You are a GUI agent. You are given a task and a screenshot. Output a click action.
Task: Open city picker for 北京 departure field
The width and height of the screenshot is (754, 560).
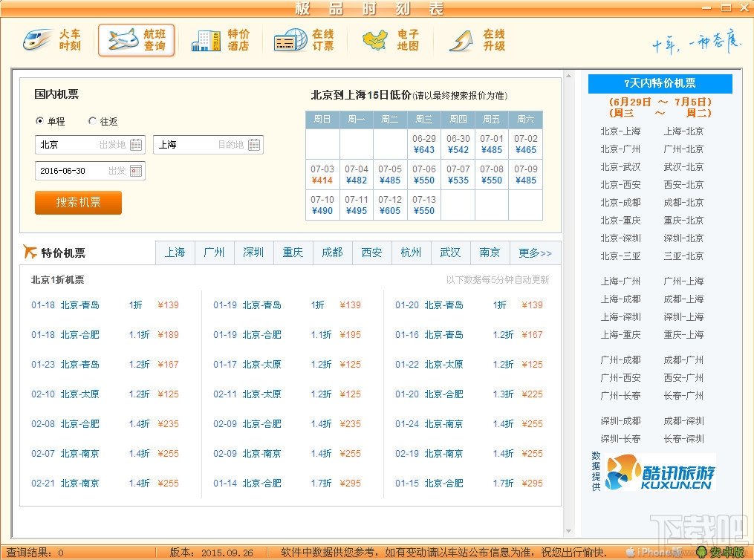136,145
